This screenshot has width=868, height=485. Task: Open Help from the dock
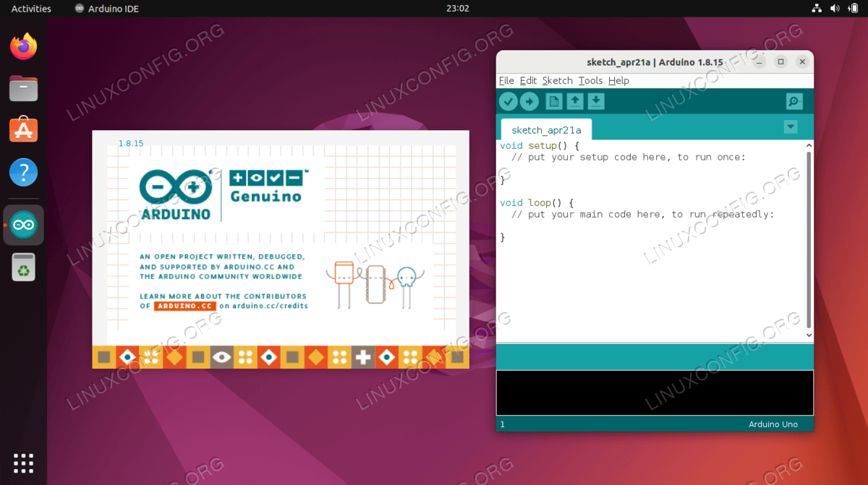coord(23,173)
